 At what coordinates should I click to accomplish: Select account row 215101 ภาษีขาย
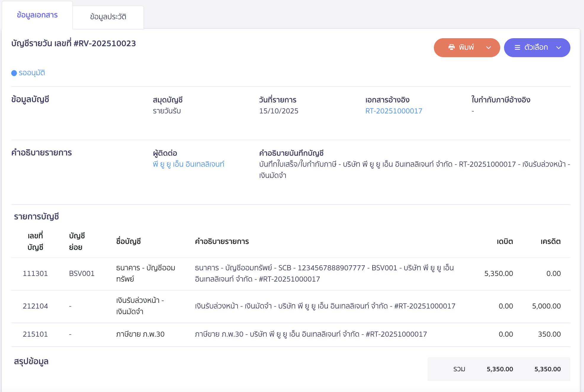point(35,334)
